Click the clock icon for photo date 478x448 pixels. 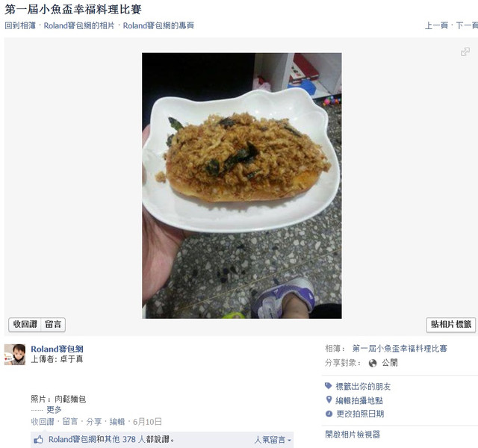[x=329, y=414]
